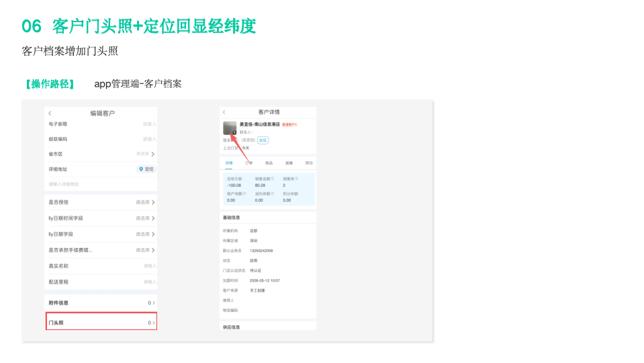Open the lly日期字段 picker

pyautogui.click(x=153, y=235)
